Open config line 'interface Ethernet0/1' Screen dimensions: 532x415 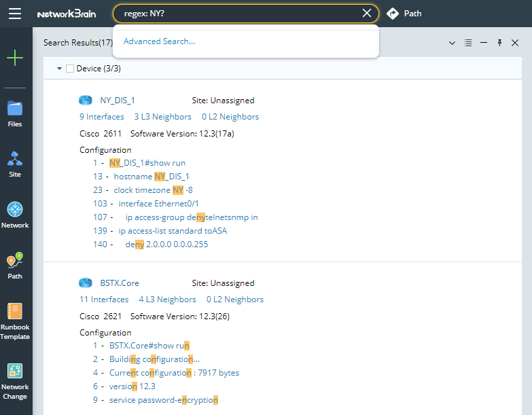click(158, 204)
